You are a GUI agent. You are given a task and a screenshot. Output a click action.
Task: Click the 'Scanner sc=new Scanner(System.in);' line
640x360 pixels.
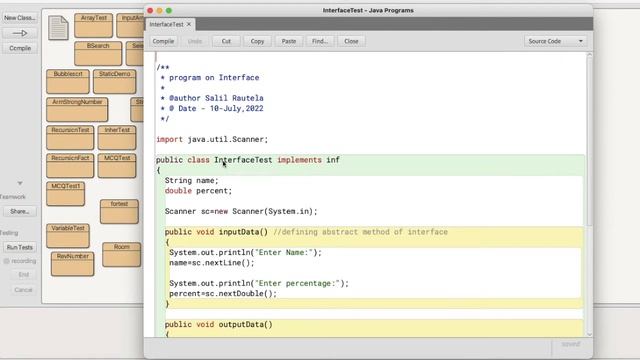241,211
